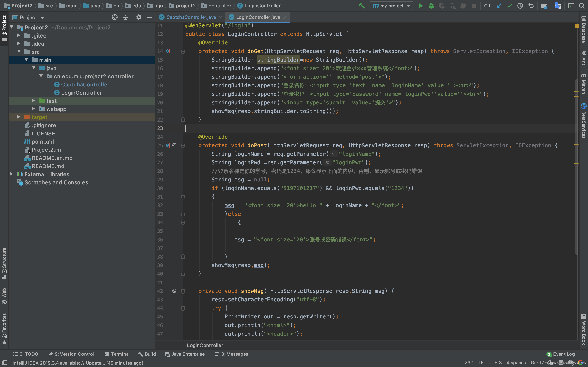Select the LoginController.java tab

257,17
